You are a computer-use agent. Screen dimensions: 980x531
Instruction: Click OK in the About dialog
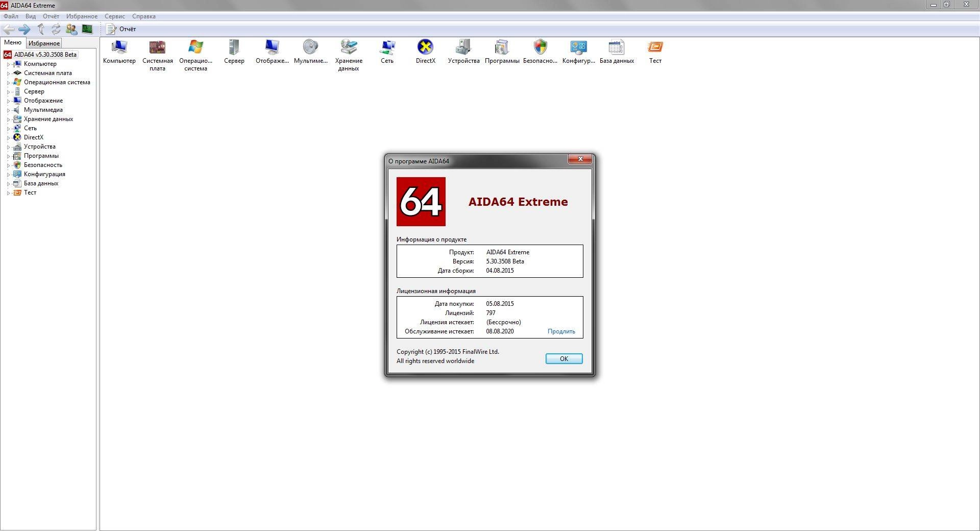tap(564, 359)
